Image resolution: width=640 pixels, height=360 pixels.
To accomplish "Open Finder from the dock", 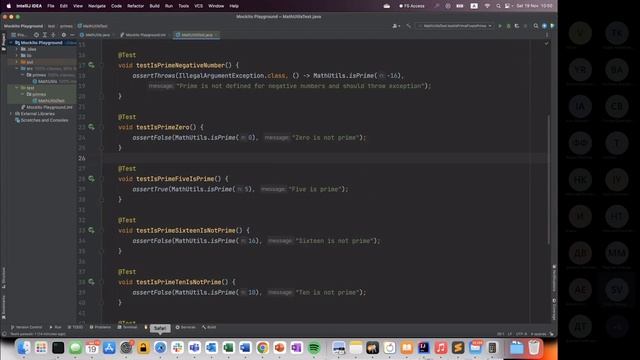I will (x=24, y=348).
